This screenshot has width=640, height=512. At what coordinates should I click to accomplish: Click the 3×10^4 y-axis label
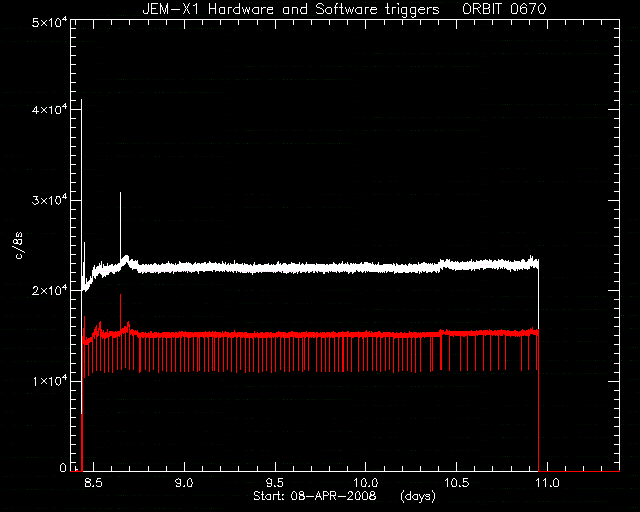click(x=49, y=200)
